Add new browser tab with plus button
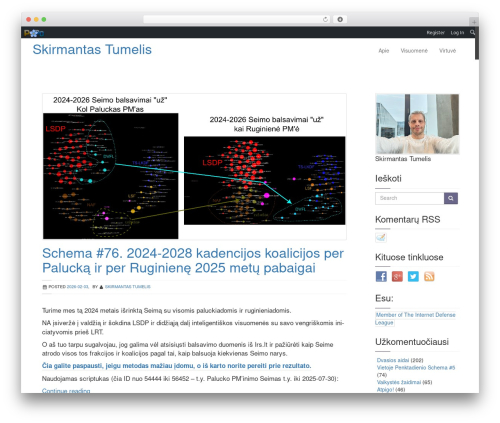500x423 pixels. 474,22
